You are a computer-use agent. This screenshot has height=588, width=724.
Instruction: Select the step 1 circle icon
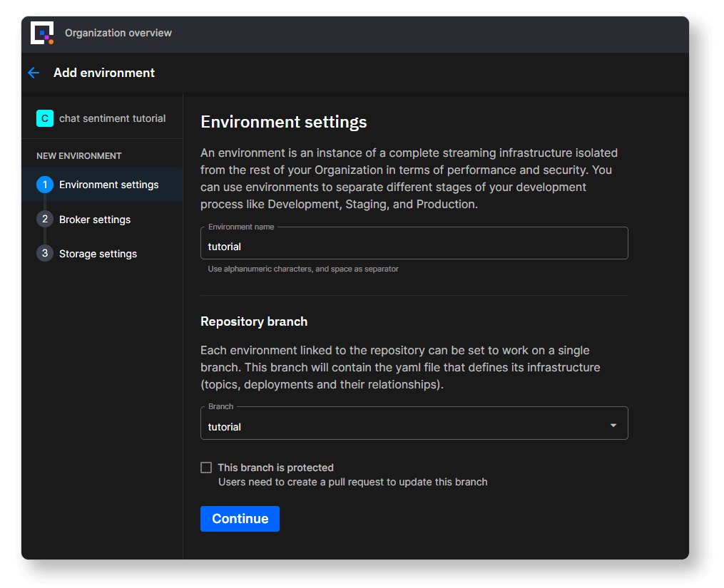[46, 184]
